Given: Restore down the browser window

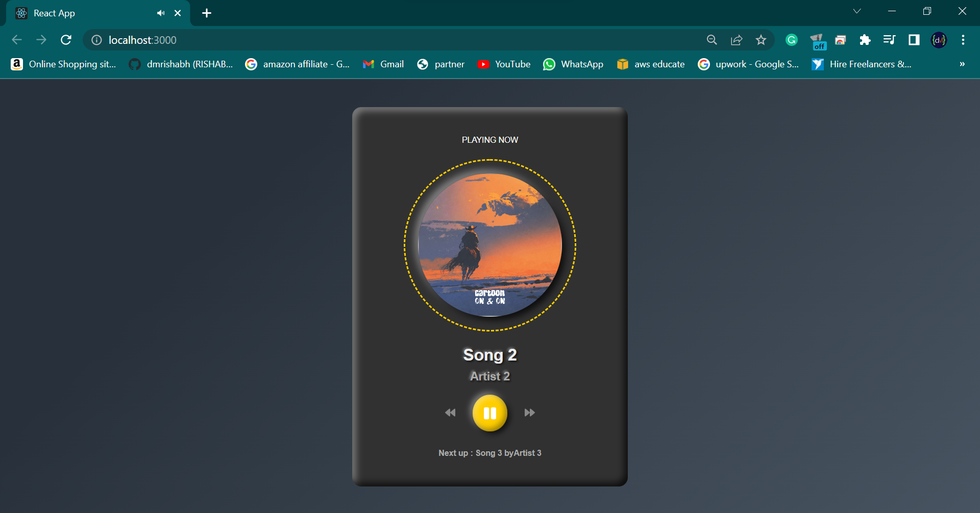Looking at the screenshot, I should point(927,11).
